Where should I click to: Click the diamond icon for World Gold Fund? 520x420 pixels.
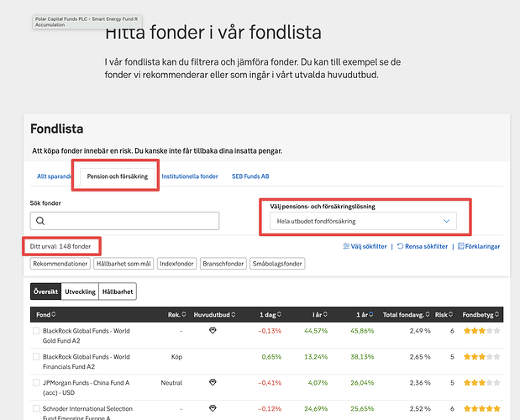point(212,331)
